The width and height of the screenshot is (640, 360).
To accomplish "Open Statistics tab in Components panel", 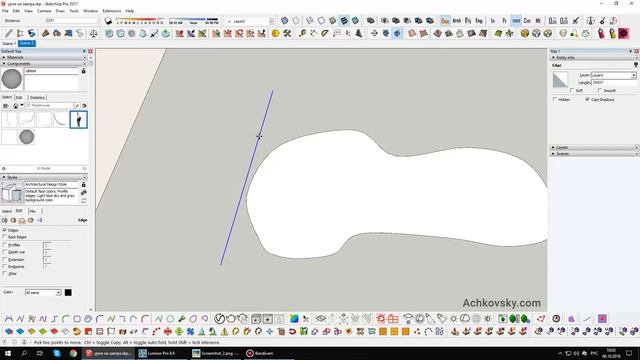I will tap(37, 98).
